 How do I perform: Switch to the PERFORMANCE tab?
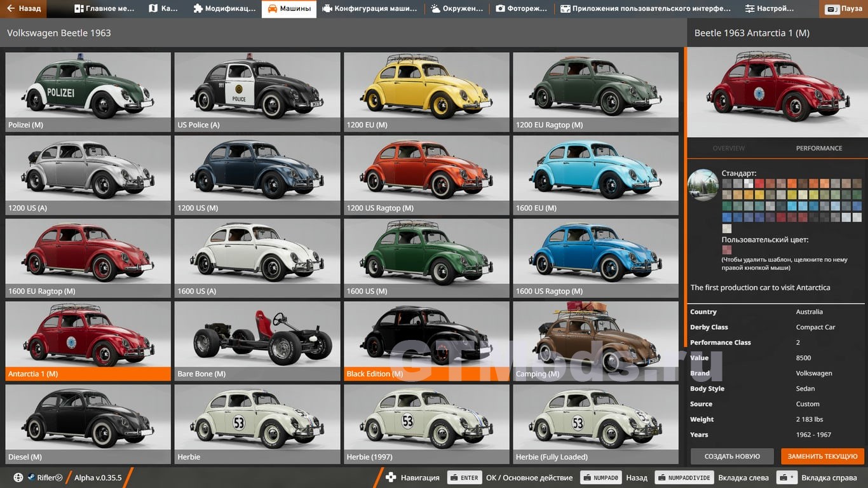tap(818, 148)
